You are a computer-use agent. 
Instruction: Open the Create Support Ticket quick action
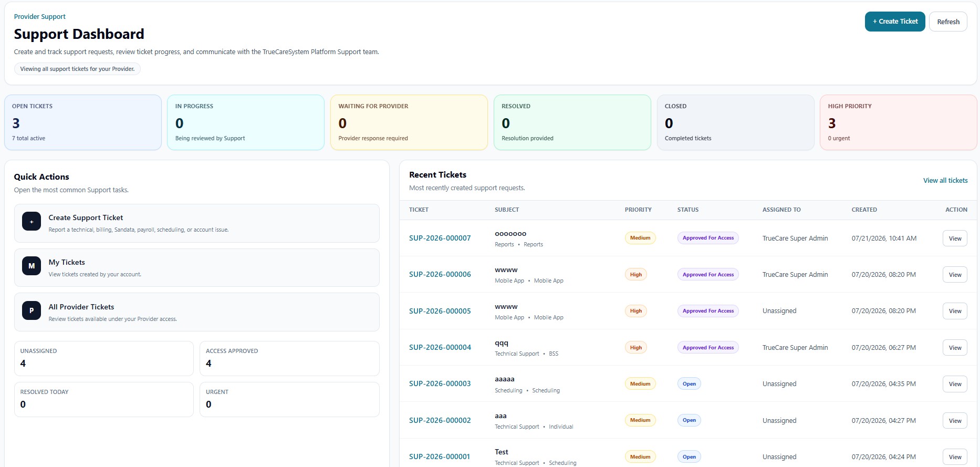click(196, 223)
